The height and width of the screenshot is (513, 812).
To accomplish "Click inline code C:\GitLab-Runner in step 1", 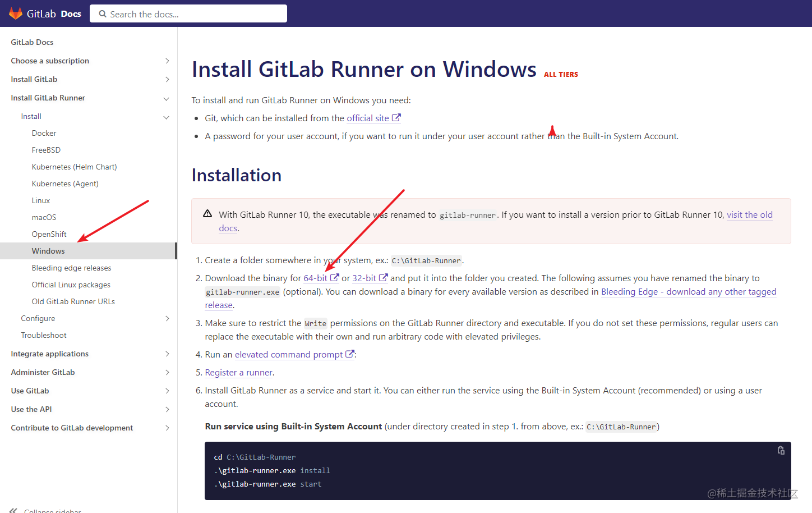I will (x=426, y=260).
